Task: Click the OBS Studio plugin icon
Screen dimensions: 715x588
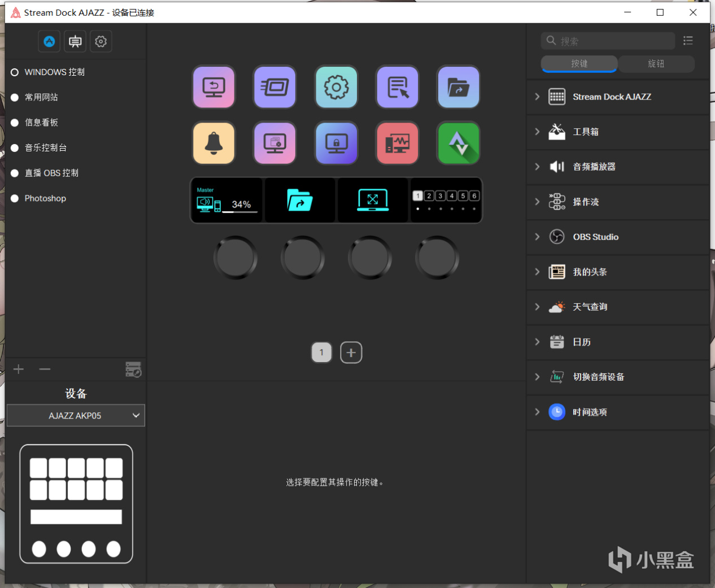Action: (x=557, y=237)
